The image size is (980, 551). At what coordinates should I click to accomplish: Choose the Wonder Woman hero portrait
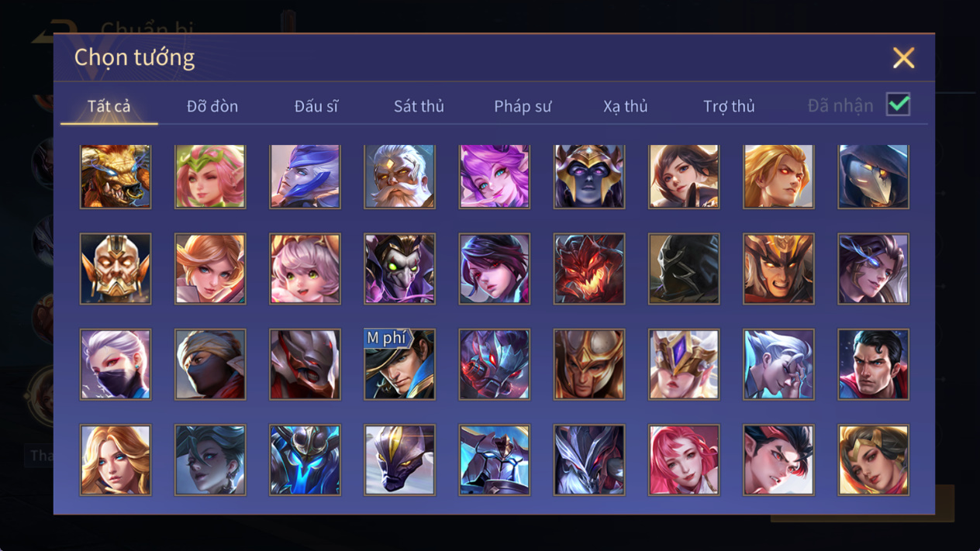click(873, 460)
